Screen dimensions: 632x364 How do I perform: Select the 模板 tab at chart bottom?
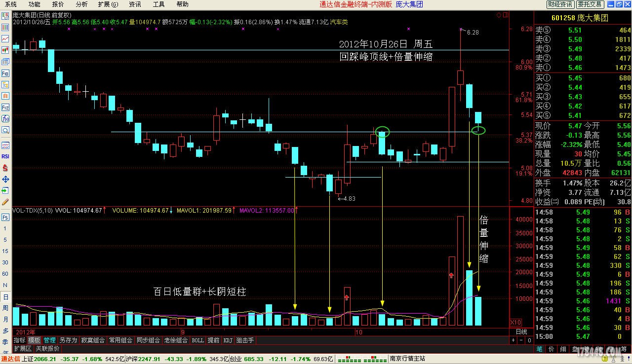coord(35,340)
